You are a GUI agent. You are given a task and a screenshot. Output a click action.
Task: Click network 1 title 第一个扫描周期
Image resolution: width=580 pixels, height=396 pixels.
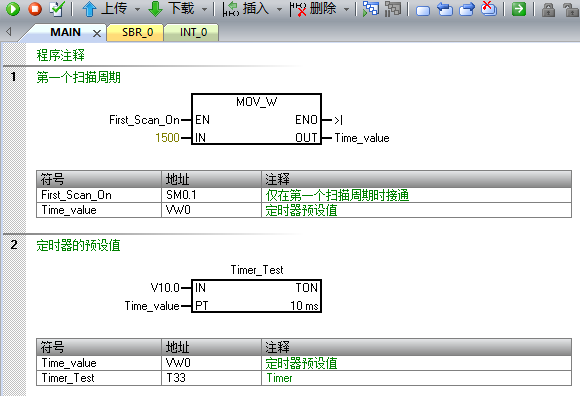pyautogui.click(x=78, y=78)
